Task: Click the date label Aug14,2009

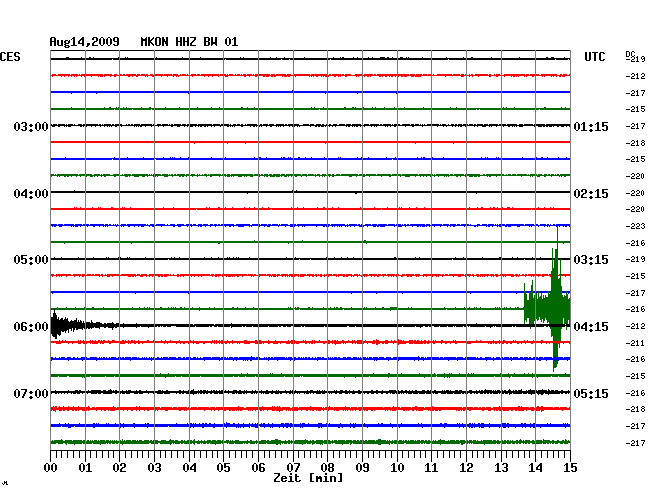Action: 85,42
